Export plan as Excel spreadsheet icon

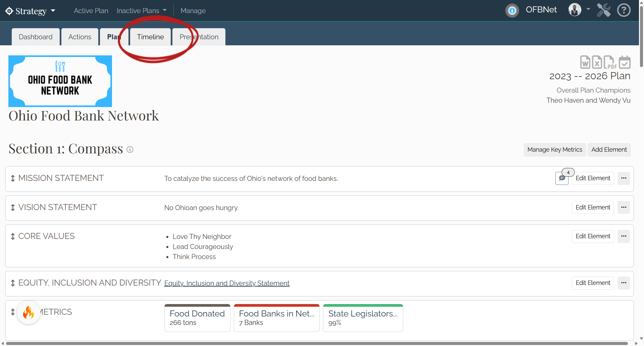click(597, 62)
